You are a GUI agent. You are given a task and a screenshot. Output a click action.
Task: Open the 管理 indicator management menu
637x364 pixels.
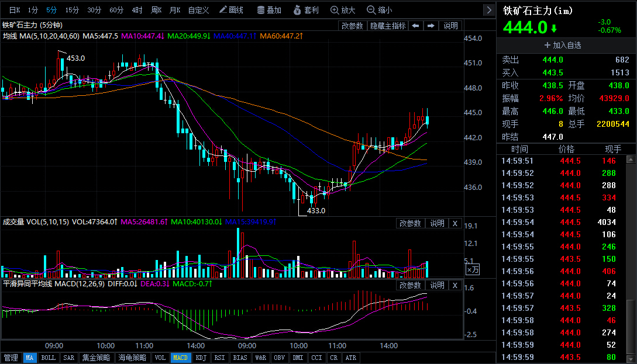click(x=11, y=358)
